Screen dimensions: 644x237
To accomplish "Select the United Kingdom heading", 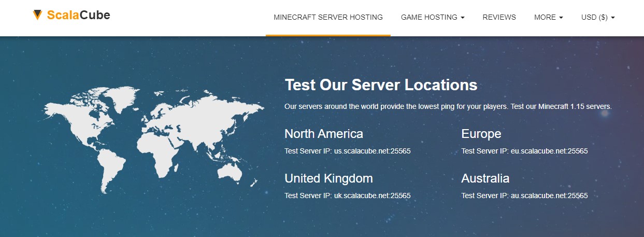I will pos(328,178).
